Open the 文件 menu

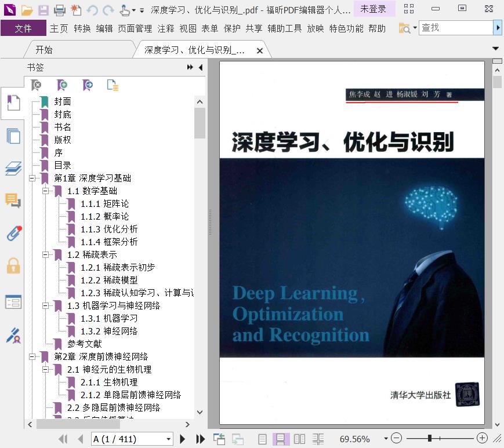tap(23, 28)
